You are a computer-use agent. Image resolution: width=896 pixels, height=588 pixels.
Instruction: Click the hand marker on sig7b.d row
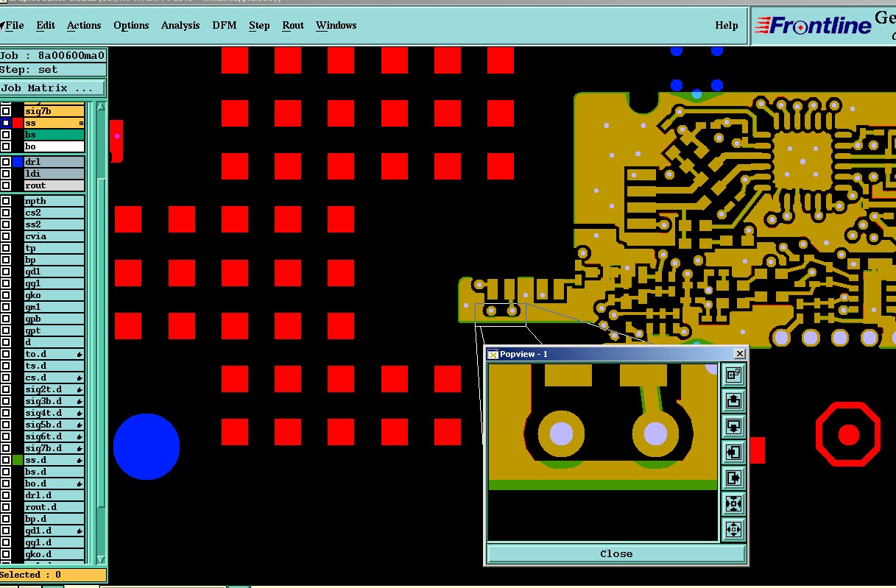(79, 448)
